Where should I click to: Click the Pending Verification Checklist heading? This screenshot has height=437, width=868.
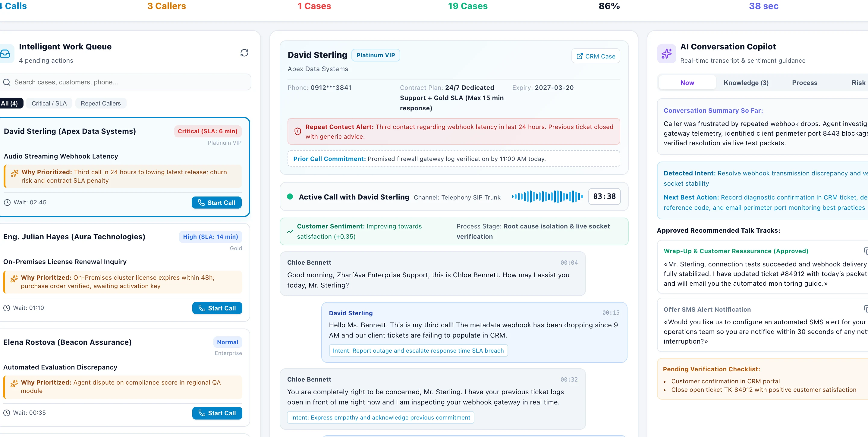click(711, 369)
